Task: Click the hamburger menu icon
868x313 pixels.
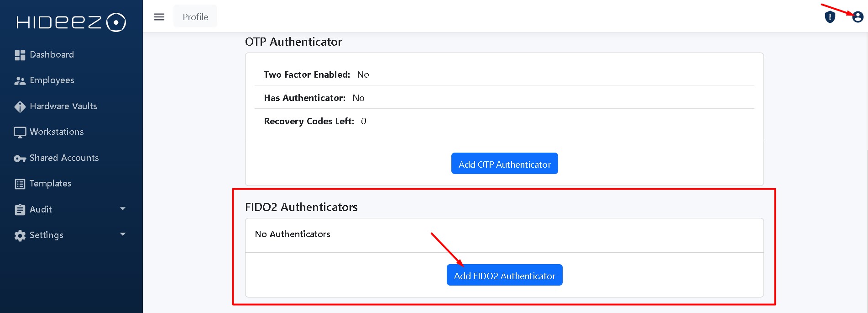Action: point(159,17)
